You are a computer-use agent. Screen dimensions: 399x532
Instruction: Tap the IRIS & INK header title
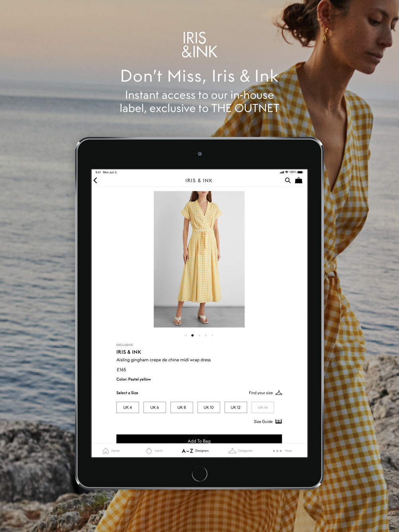199,180
